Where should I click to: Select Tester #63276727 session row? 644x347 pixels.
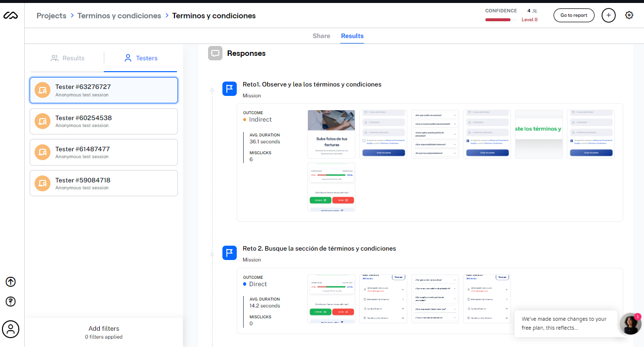[104, 90]
